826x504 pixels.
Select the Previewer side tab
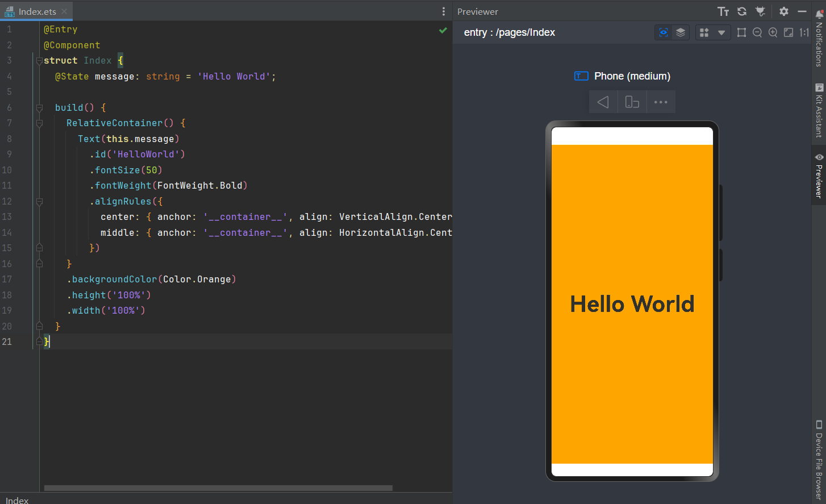pyautogui.click(x=819, y=175)
